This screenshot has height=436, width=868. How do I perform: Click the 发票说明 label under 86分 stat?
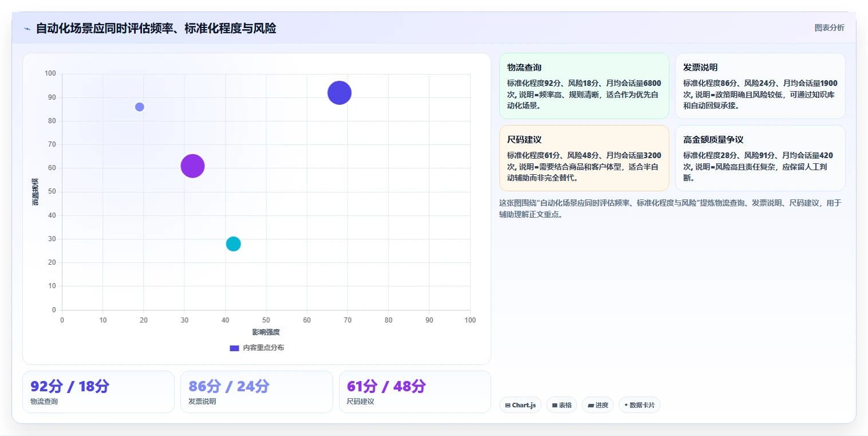click(202, 402)
